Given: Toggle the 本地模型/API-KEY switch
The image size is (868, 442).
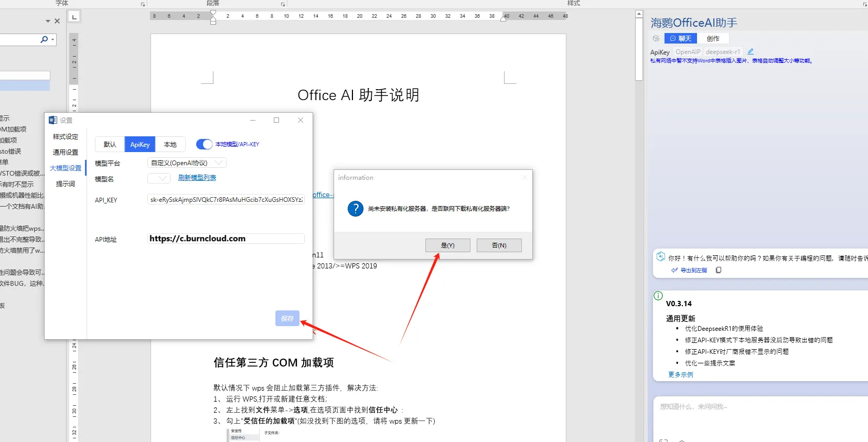Looking at the screenshot, I should [x=204, y=144].
